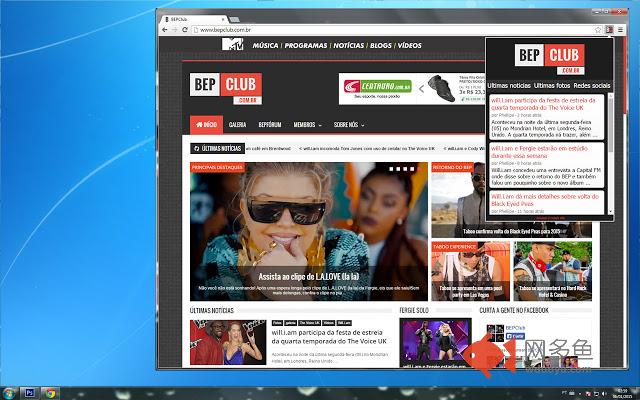Viewport: 640px width, 400px height.
Task: Click the ÚLTIMAS NOTÍCIAS ticker label
Action: point(218,148)
